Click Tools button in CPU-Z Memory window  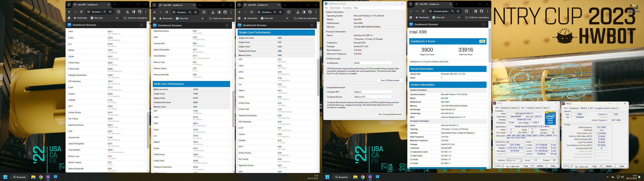[595, 166]
